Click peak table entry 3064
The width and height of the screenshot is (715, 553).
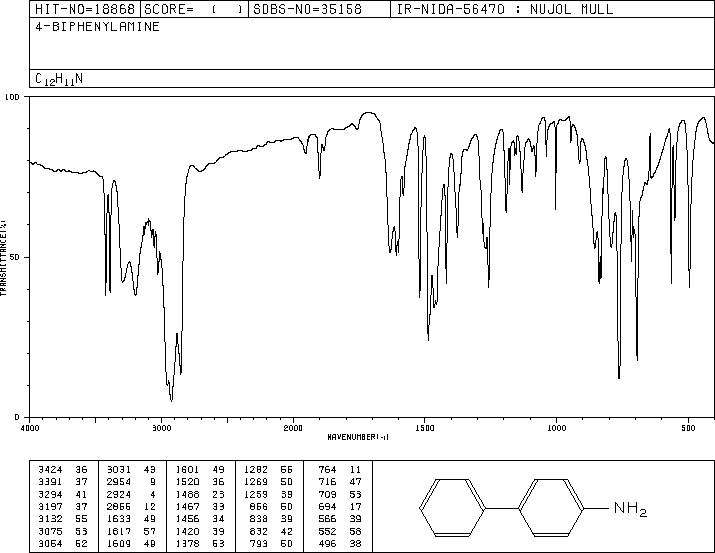(x=62, y=544)
